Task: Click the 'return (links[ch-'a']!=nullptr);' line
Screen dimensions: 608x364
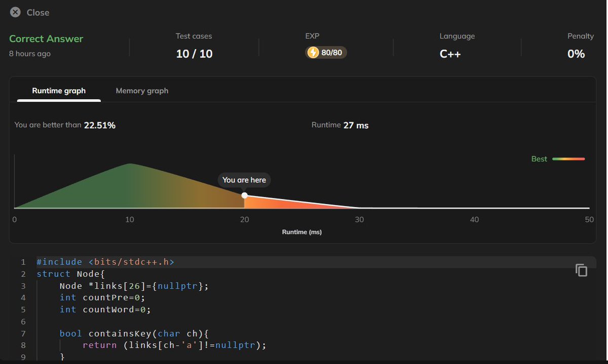Action: (x=174, y=345)
